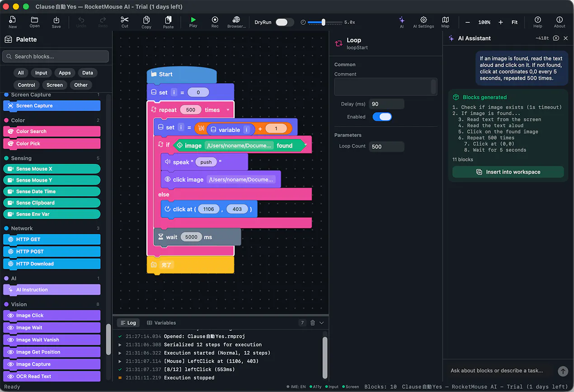Screen dimensions: 574x392
Task: Zoom in with the plus button
Action: [x=501, y=22]
